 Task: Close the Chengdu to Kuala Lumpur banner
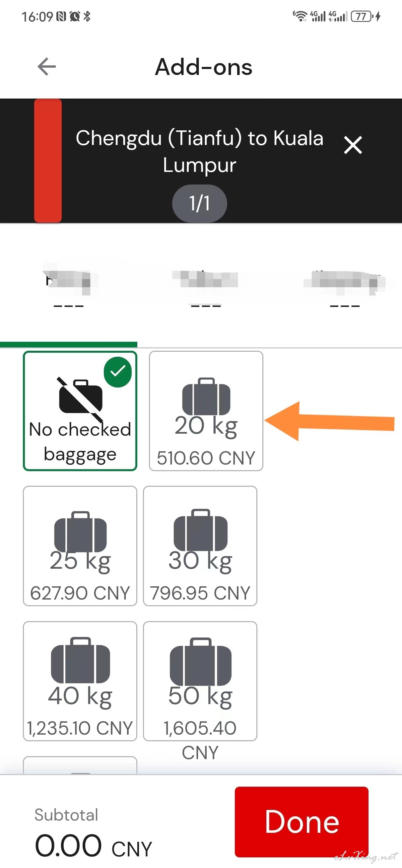tap(353, 145)
